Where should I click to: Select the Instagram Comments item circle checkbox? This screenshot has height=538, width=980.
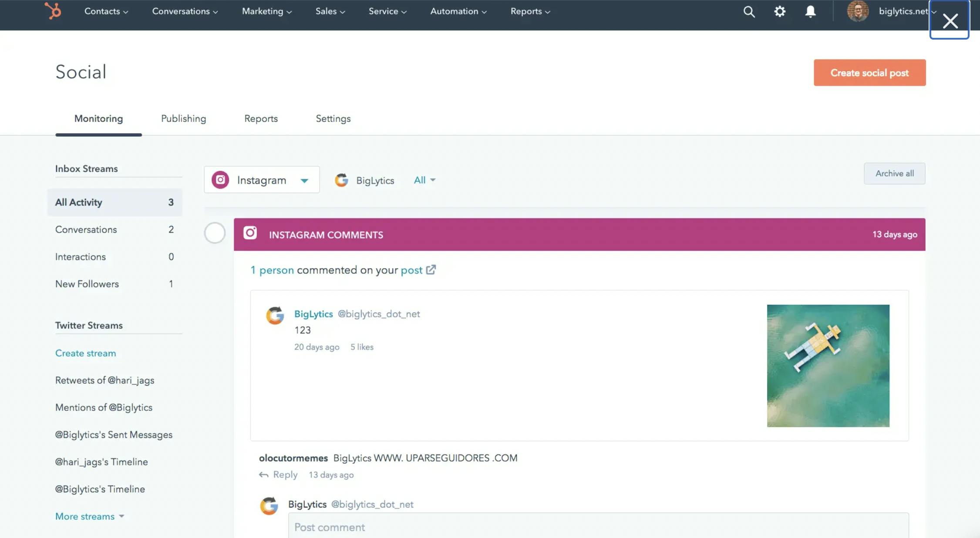tap(214, 233)
